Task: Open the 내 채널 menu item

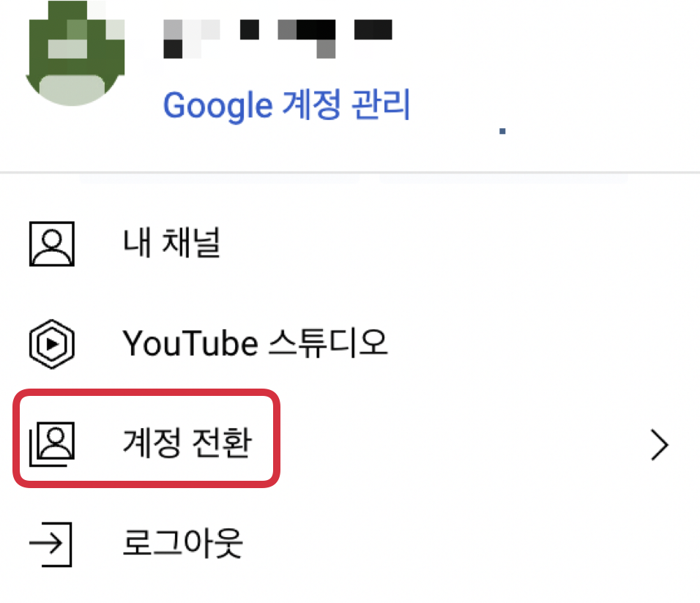Action: (350, 243)
